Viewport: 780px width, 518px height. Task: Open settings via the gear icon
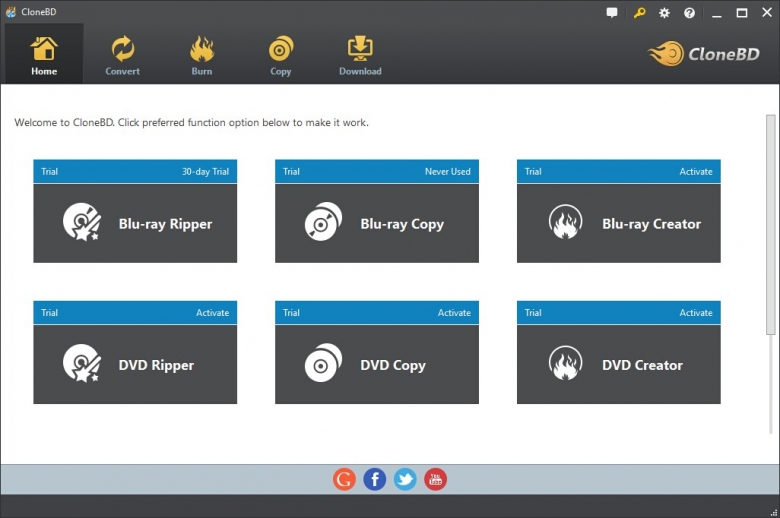[x=664, y=13]
